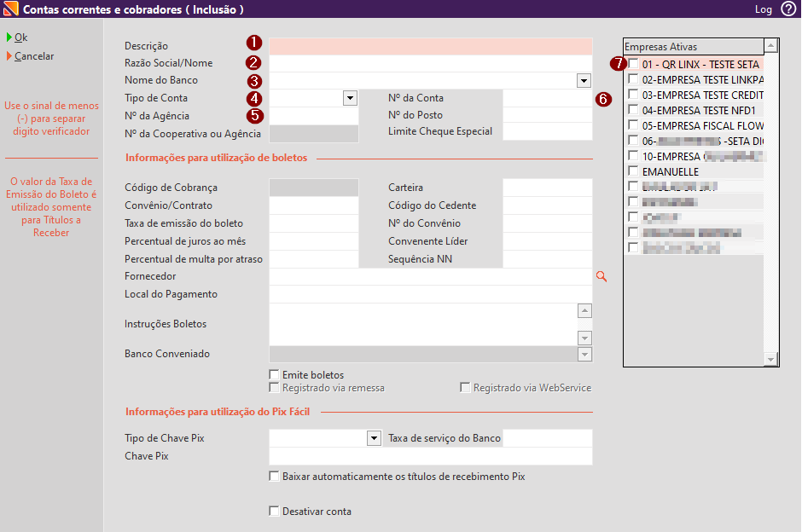Click the Instruções Boletos scroll down arrow

pos(584,338)
